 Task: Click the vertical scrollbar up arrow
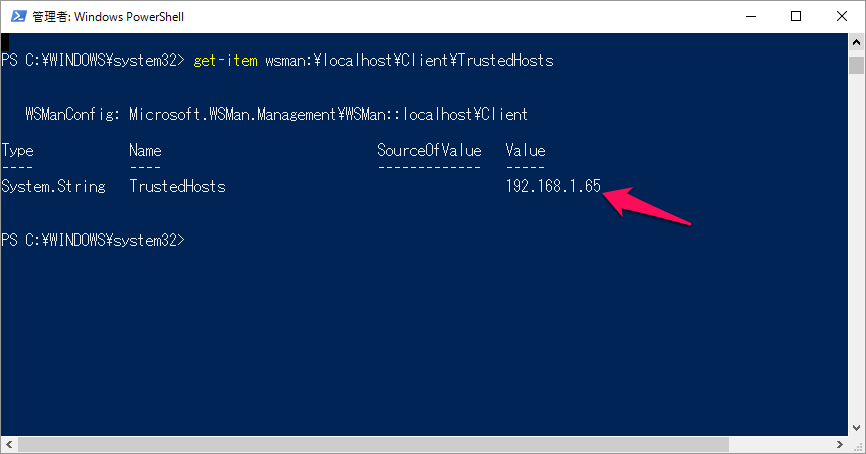tap(856, 41)
